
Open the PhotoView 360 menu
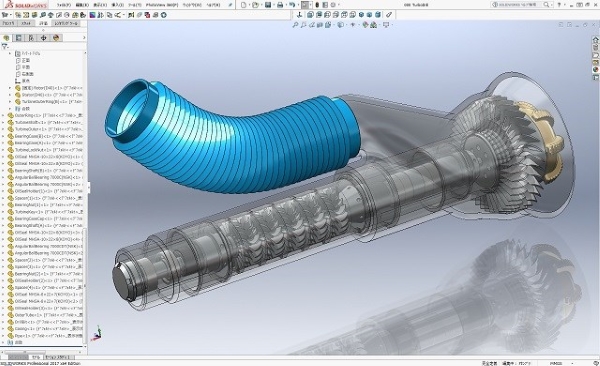click(162, 5)
